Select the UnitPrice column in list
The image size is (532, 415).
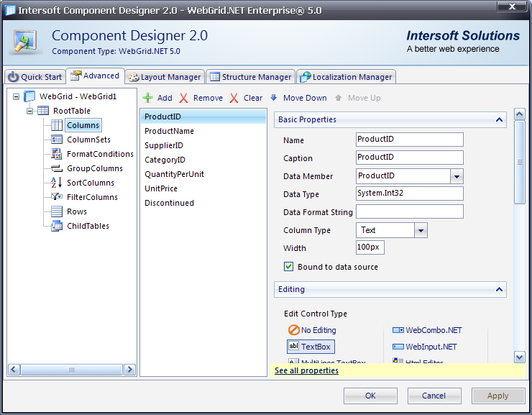203,188
